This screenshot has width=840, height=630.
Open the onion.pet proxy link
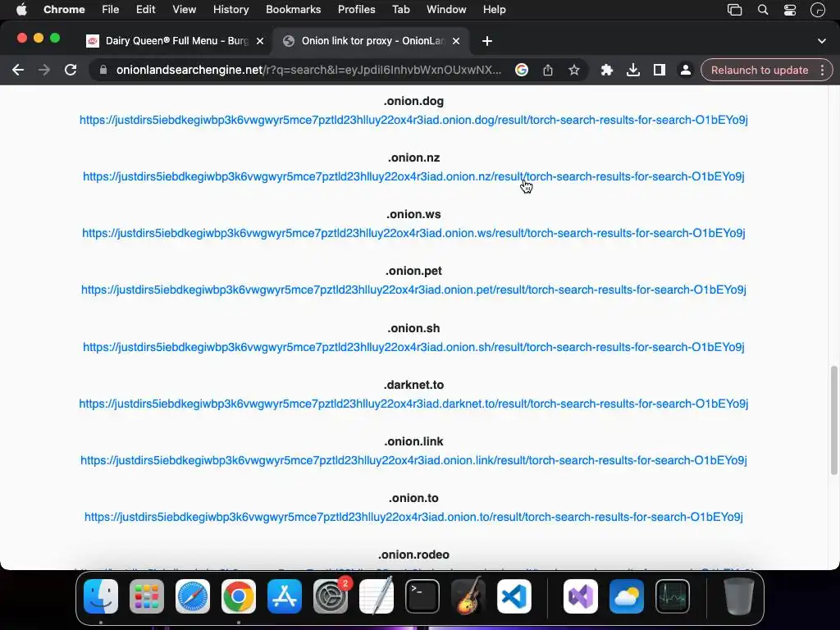click(x=413, y=290)
